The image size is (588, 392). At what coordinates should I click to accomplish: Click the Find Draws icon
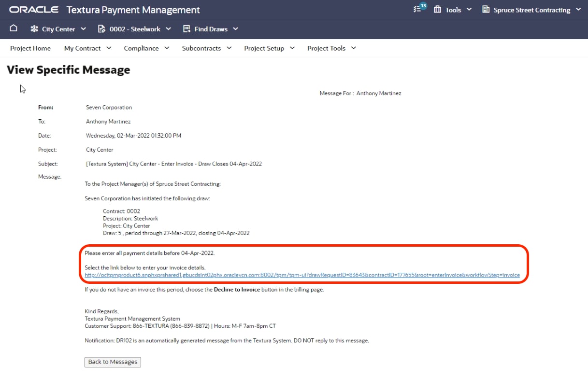pyautogui.click(x=186, y=29)
